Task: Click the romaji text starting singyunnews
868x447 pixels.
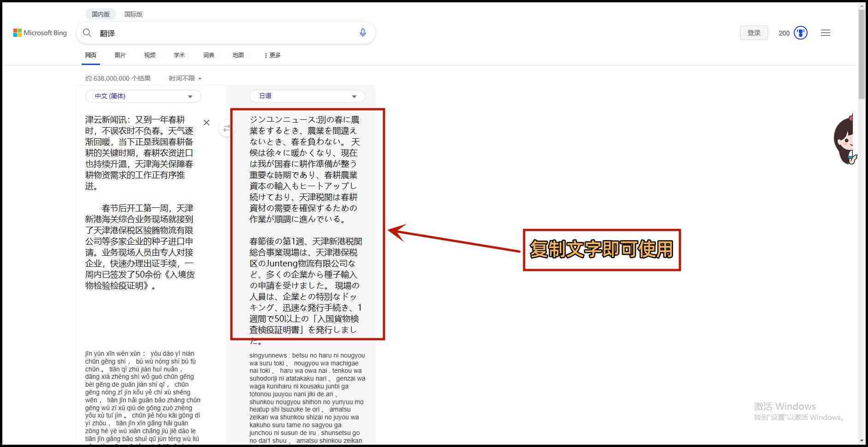Action: (307, 398)
